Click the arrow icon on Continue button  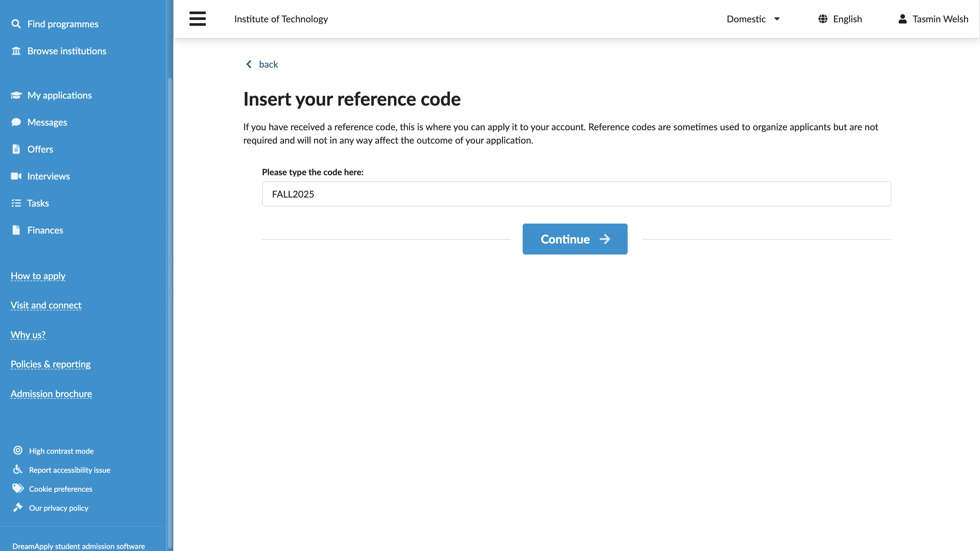(605, 239)
